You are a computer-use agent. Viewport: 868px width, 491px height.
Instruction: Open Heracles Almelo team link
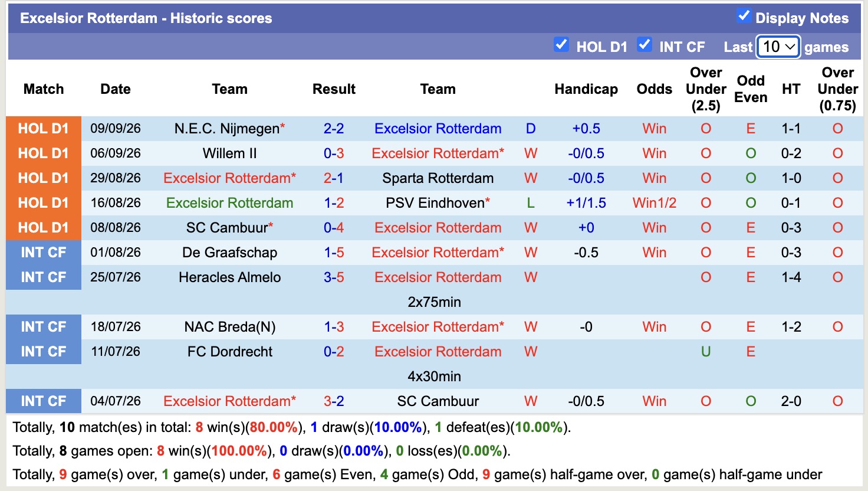pos(229,277)
